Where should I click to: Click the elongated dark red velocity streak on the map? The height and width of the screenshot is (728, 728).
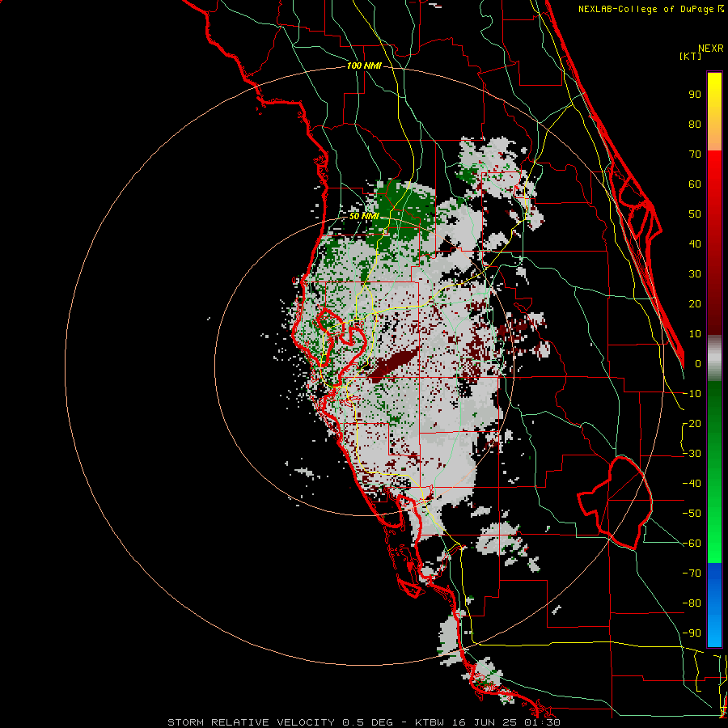point(394,364)
